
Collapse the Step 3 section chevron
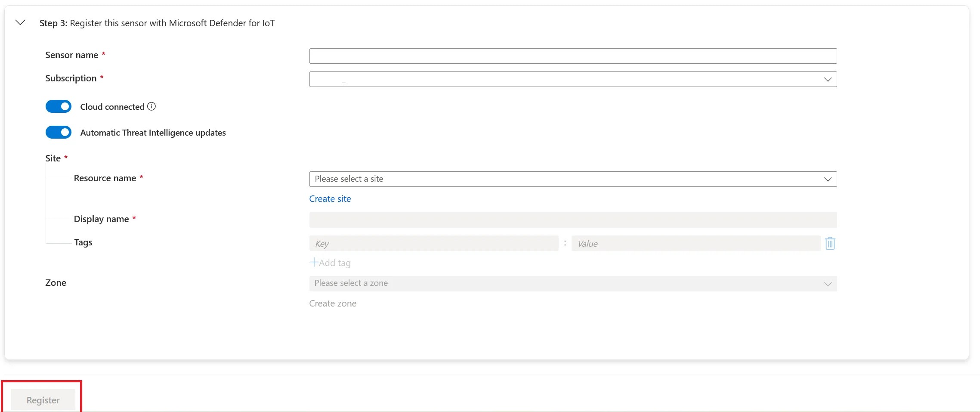(20, 22)
